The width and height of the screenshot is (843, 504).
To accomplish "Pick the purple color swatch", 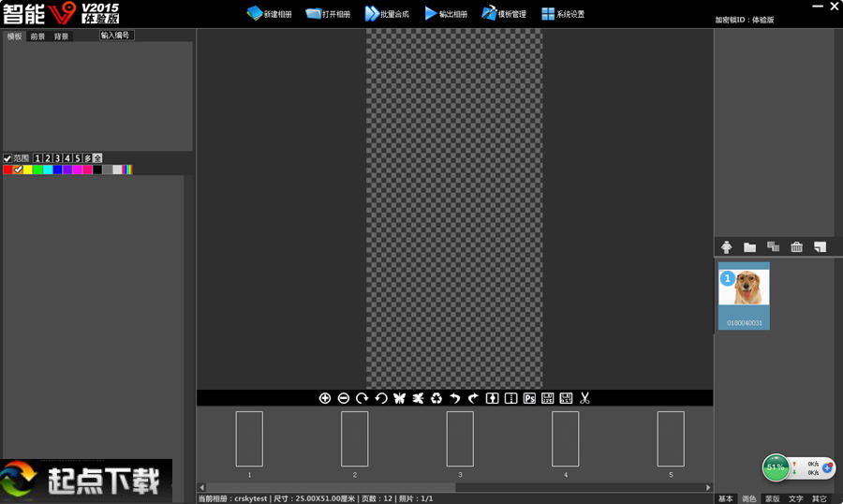I will [x=67, y=170].
